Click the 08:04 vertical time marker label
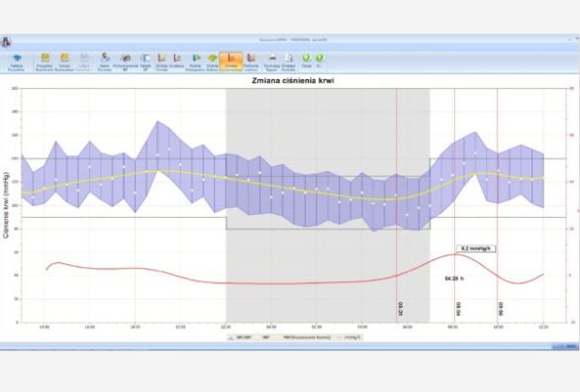Screen dimensions: 580x392 click(x=458, y=309)
